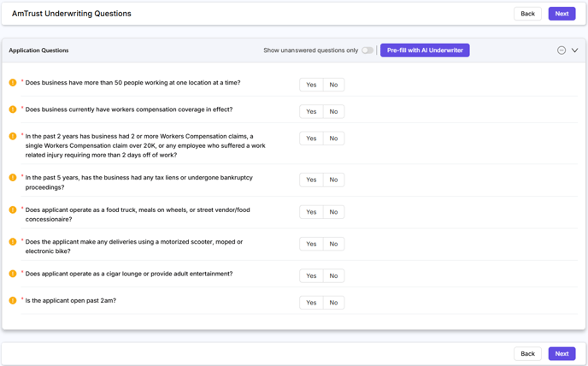
Task: Click the warning icon beside tax liens question
Action: point(13,177)
